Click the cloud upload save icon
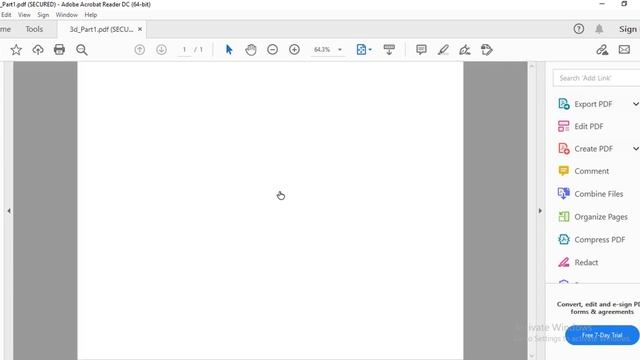Screen dimensions: 640x360 (x=38, y=50)
